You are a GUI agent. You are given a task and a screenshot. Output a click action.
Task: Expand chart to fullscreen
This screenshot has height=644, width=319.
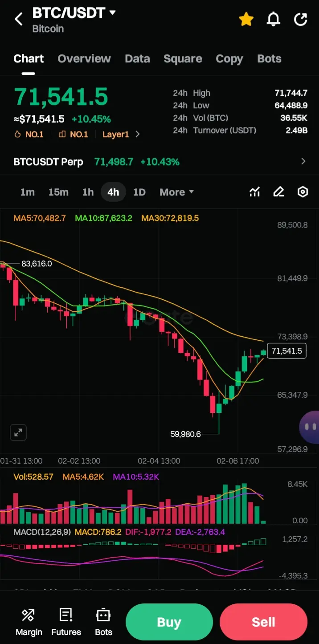point(18,432)
